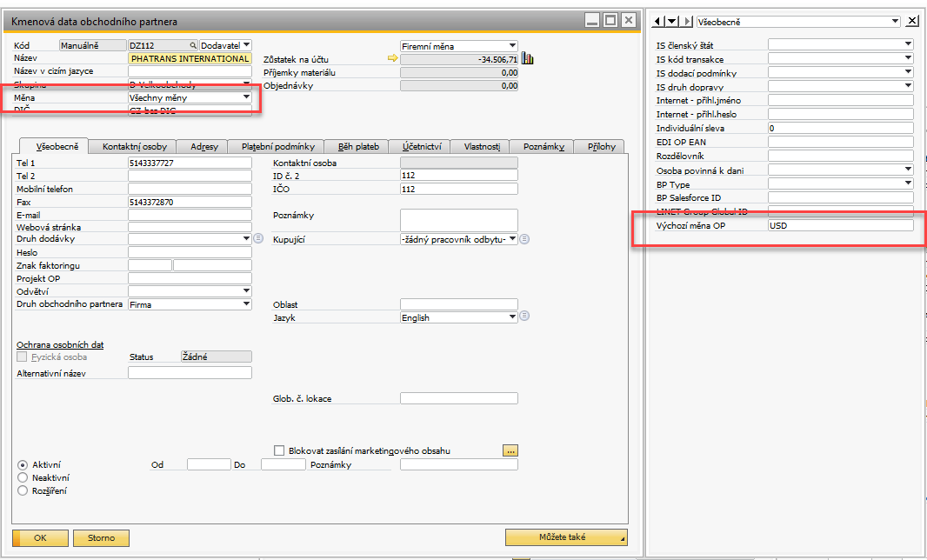
Task: Open category list arrow in side panel
Action: point(671,22)
